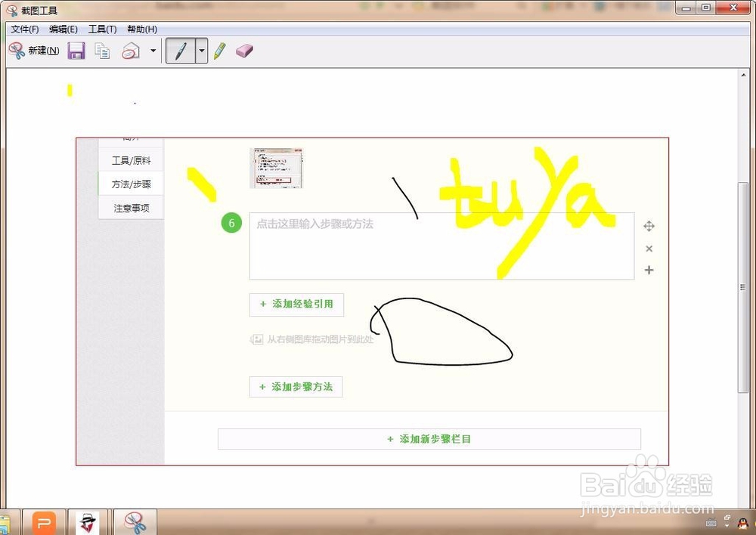Click the 添加新步骤栏目 link
756x535 pixels.
click(429, 438)
